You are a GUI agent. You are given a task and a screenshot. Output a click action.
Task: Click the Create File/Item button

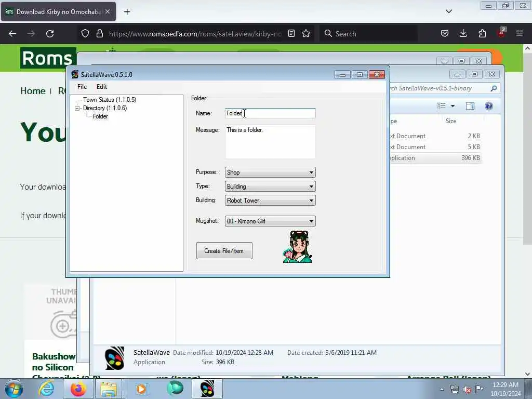pos(224,251)
